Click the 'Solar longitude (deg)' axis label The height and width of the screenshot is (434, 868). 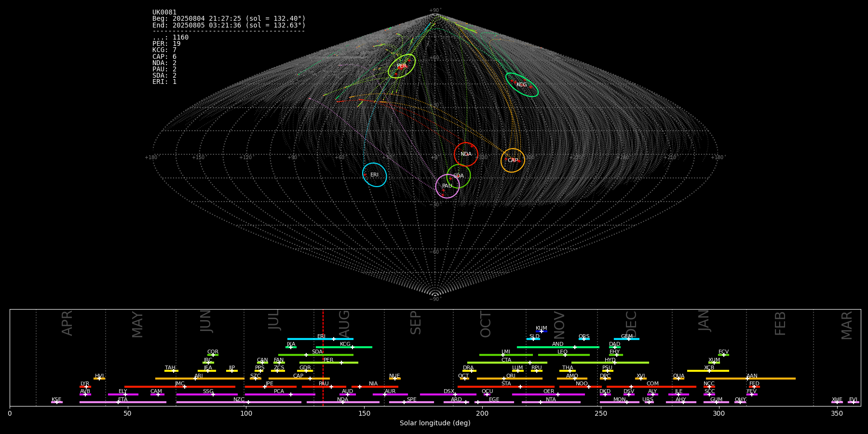click(435, 423)
